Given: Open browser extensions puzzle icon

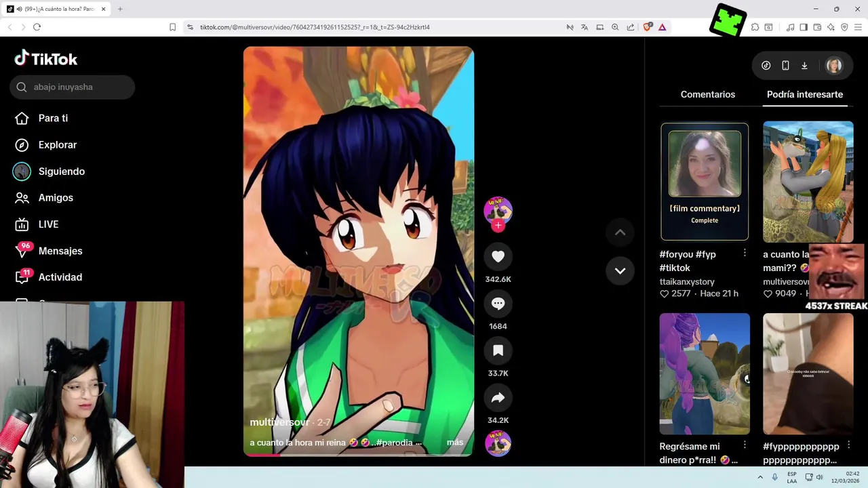Looking at the screenshot, I should click(755, 27).
